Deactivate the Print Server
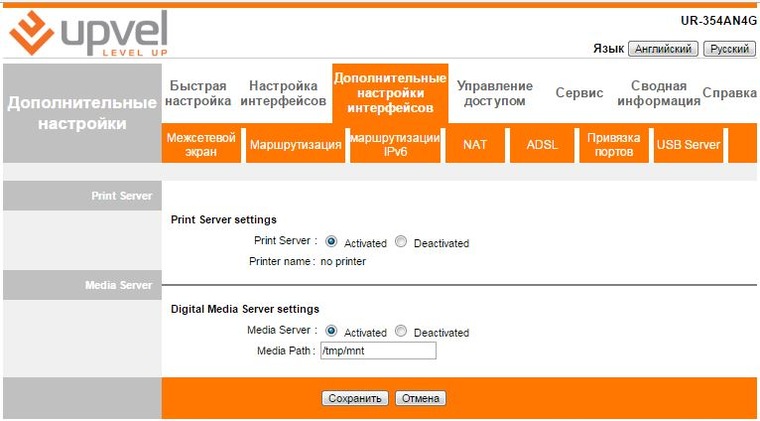Viewport: 760px width, 421px height. pyautogui.click(x=401, y=242)
